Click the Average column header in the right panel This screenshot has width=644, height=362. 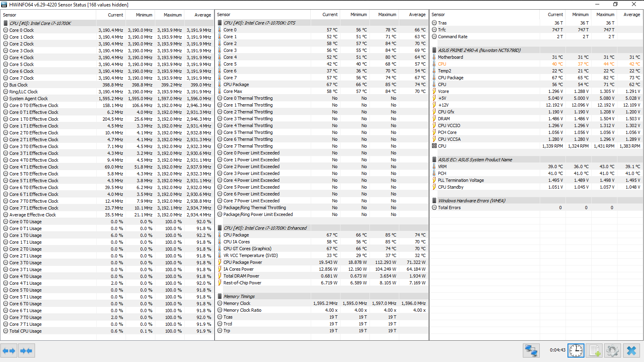coord(630,14)
